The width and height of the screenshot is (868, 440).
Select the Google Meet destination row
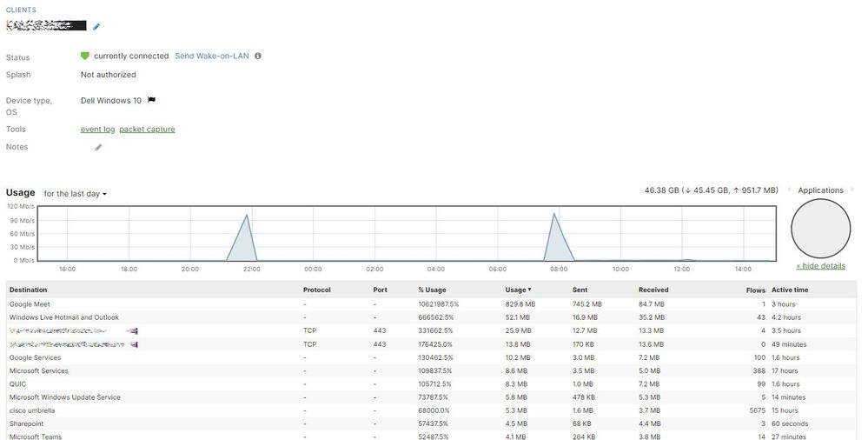pos(30,304)
